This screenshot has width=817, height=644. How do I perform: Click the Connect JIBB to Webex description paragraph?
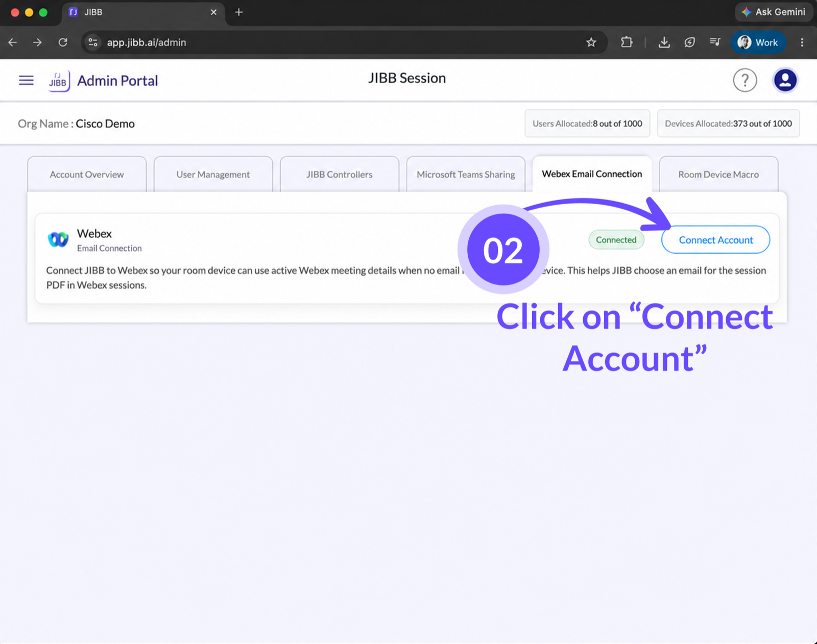406,278
